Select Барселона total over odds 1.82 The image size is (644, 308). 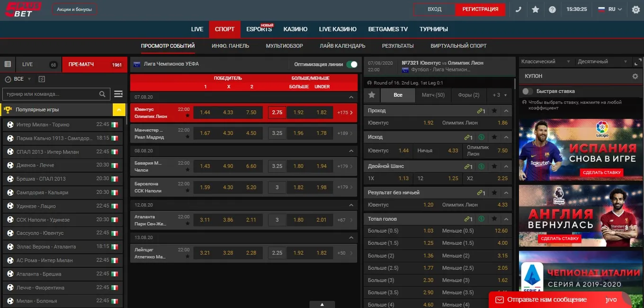click(298, 187)
